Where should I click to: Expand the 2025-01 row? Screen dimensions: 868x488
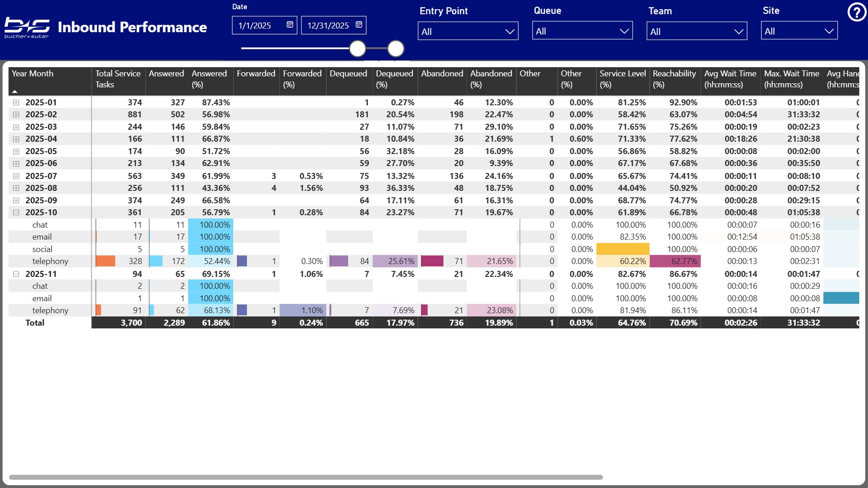pos(16,103)
